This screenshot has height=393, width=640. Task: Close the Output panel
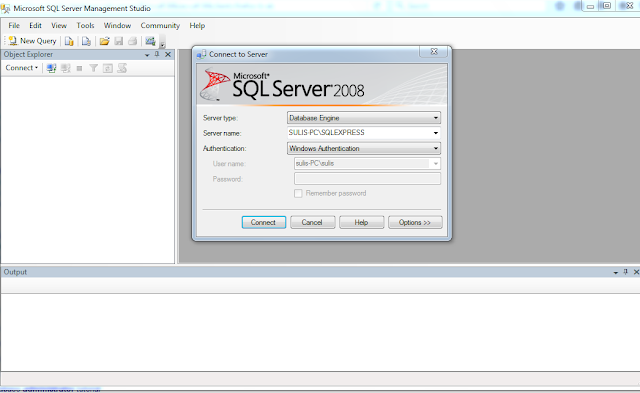[x=636, y=272]
